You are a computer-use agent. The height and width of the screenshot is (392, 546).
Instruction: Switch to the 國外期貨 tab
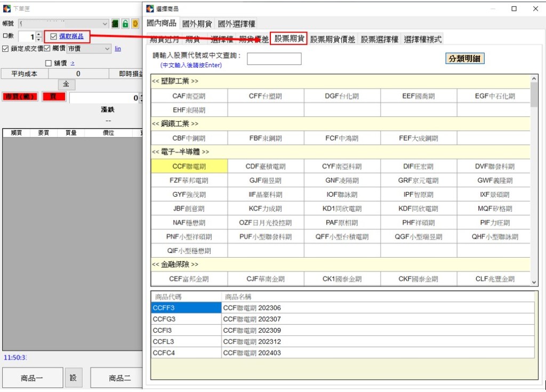tap(197, 23)
